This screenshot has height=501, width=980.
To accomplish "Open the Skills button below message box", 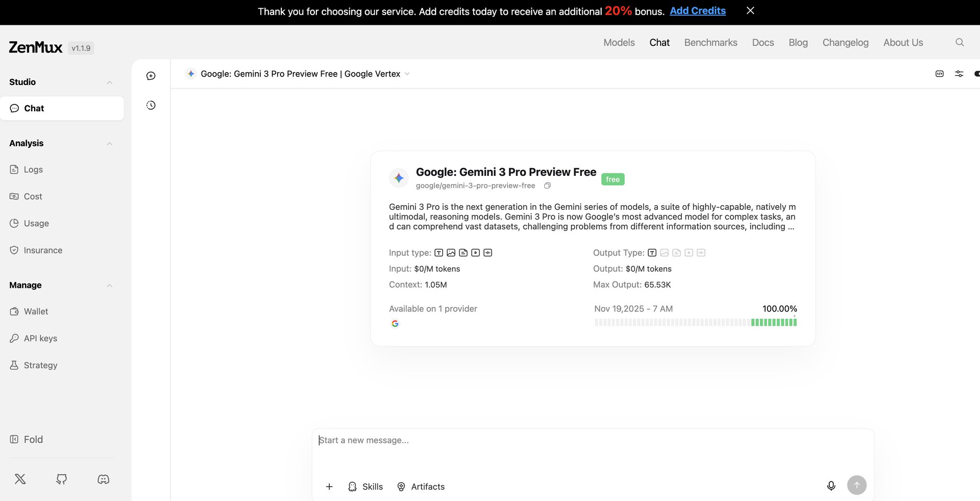I will tap(366, 487).
